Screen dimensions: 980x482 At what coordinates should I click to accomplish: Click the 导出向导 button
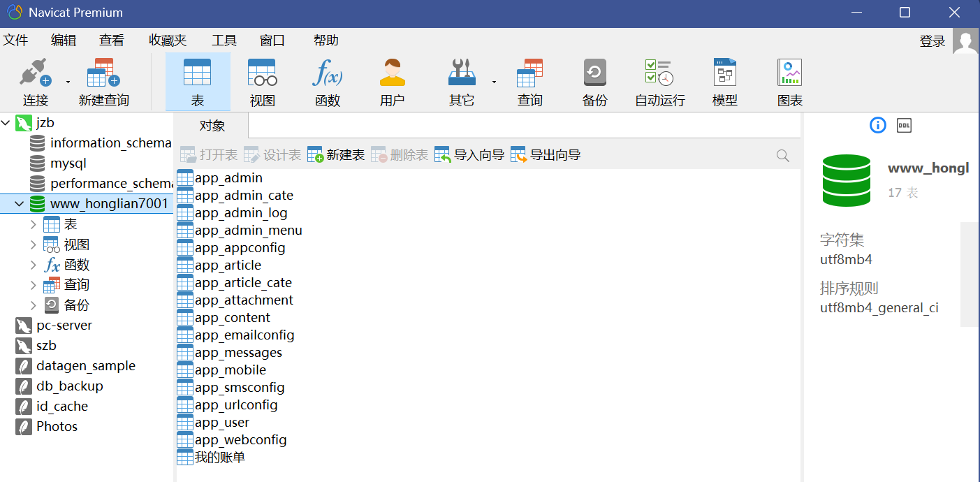(546, 155)
